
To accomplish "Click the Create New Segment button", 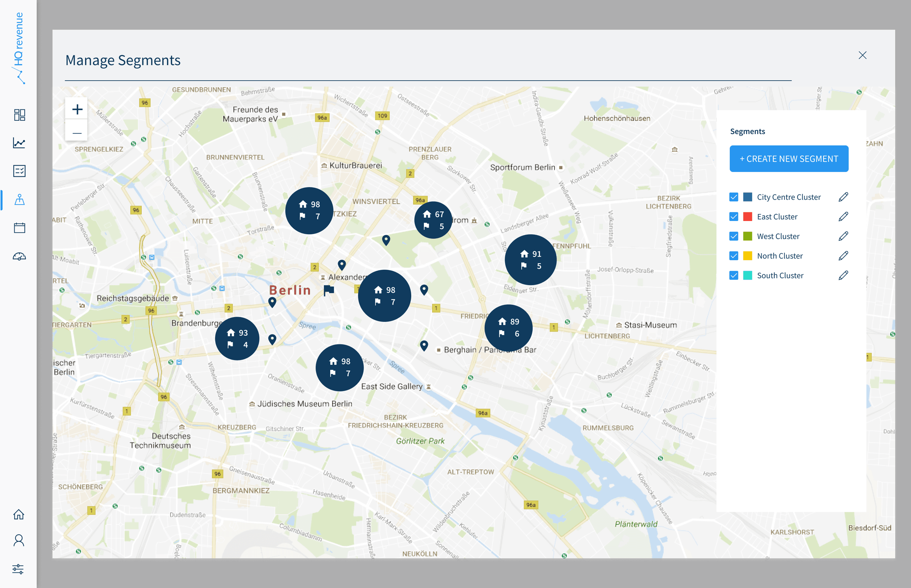I will [789, 158].
